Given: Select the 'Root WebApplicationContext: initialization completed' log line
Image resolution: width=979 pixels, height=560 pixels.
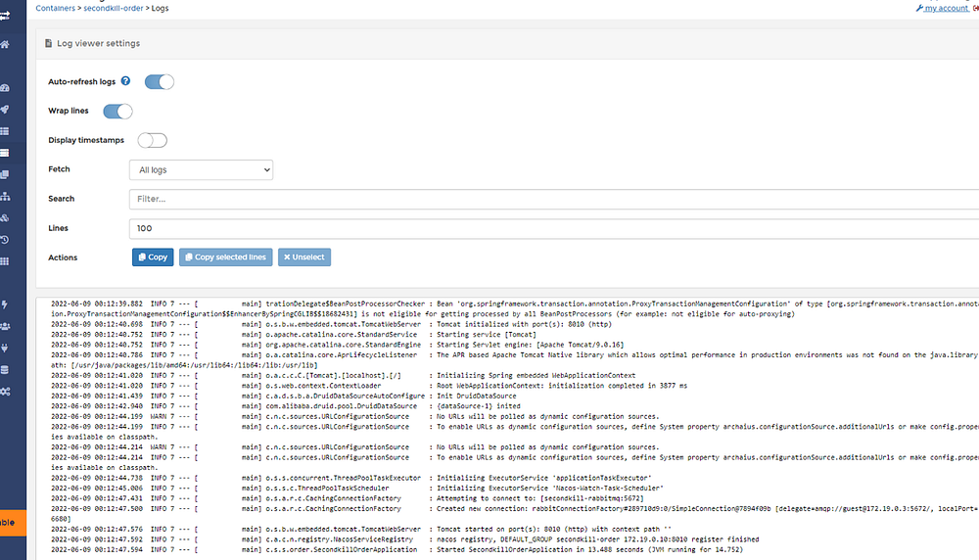Looking at the screenshot, I should tap(369, 386).
